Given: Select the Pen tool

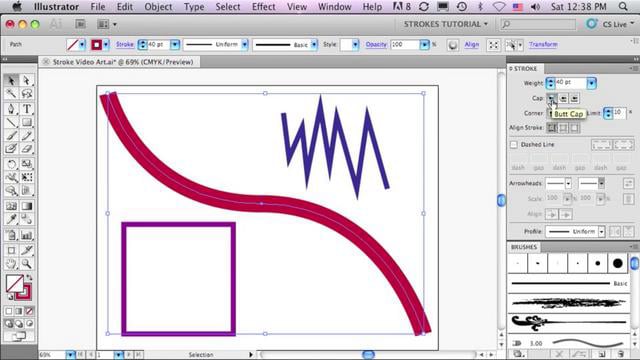Looking at the screenshot, I should 11,109.
